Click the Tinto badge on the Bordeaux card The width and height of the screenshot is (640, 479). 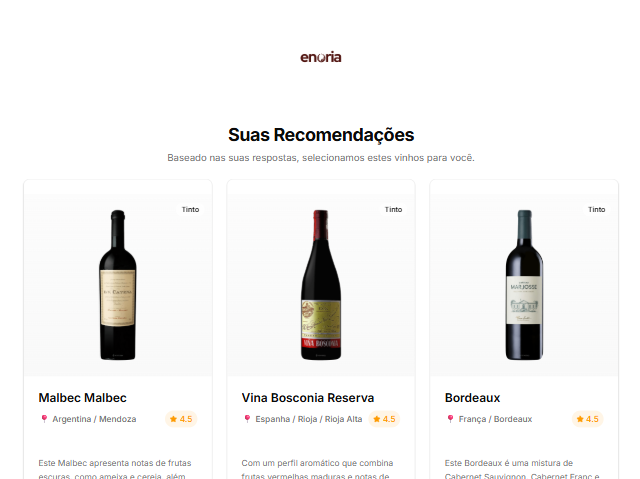pos(596,209)
